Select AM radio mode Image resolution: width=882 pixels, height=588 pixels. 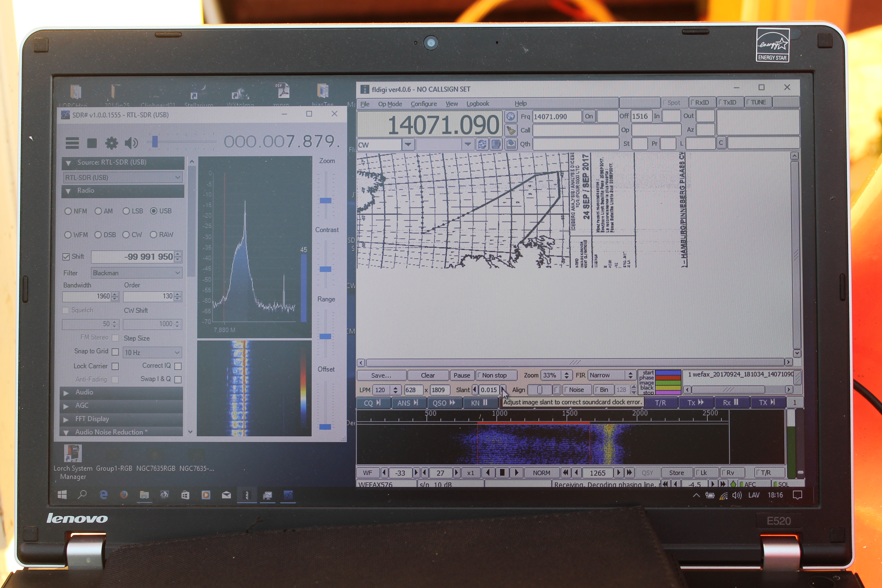[104, 211]
